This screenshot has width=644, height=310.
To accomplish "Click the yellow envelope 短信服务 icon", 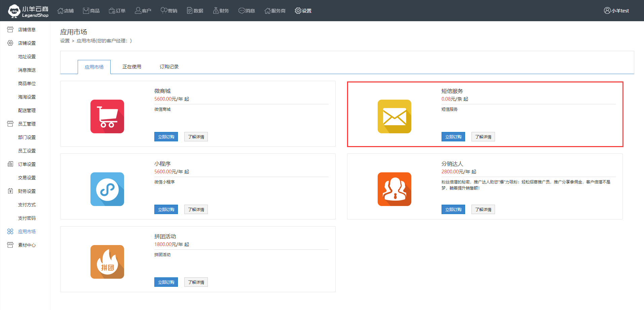I will click(x=394, y=116).
